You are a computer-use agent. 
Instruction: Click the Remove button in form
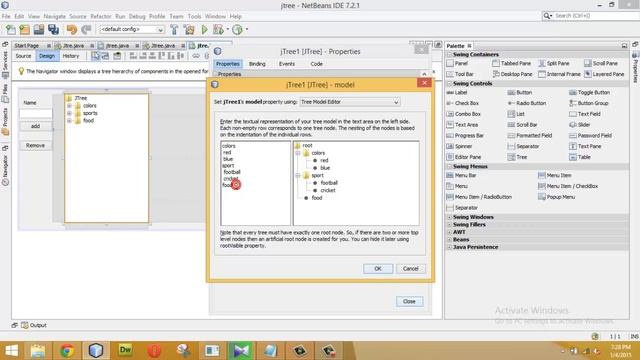coord(36,145)
